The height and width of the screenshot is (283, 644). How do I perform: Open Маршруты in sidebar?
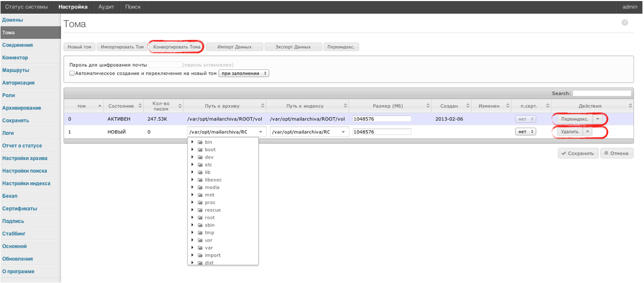[x=30, y=70]
